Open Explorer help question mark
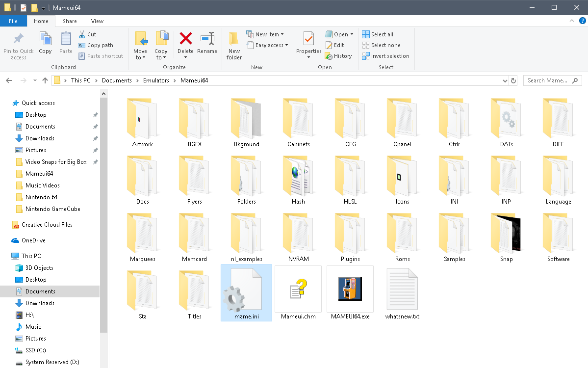This screenshot has width=588, height=368. pyautogui.click(x=583, y=21)
